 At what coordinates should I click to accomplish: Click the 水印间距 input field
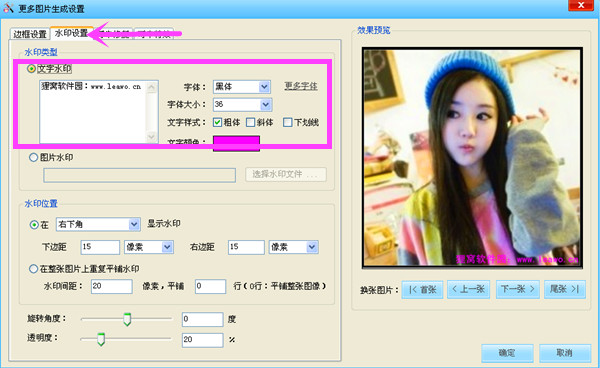coord(112,286)
